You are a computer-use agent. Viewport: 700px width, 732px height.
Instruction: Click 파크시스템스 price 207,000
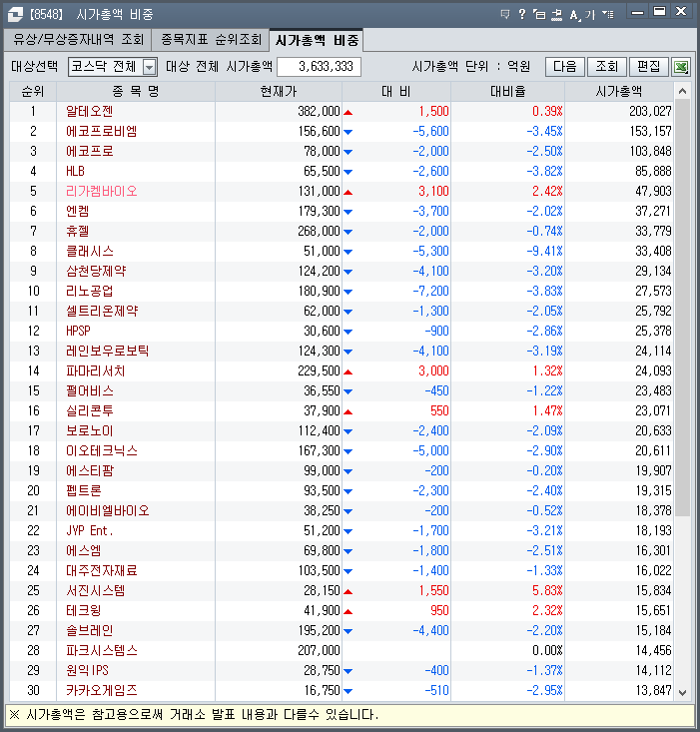[319, 651]
